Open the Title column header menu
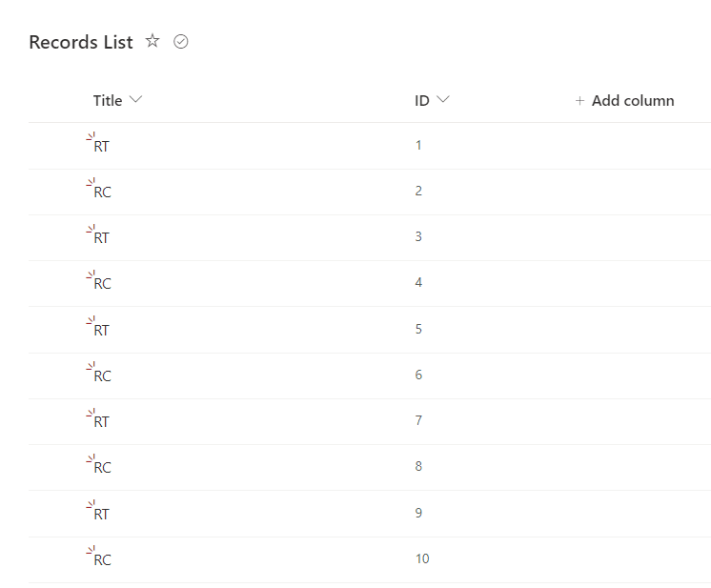This screenshot has height=588, width=711. point(108,100)
